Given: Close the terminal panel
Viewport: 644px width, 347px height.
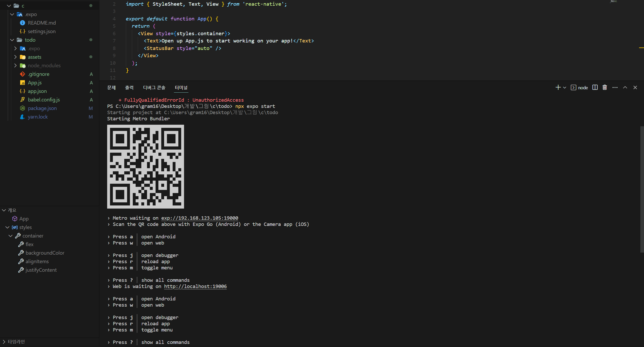Looking at the screenshot, I should pos(635,87).
